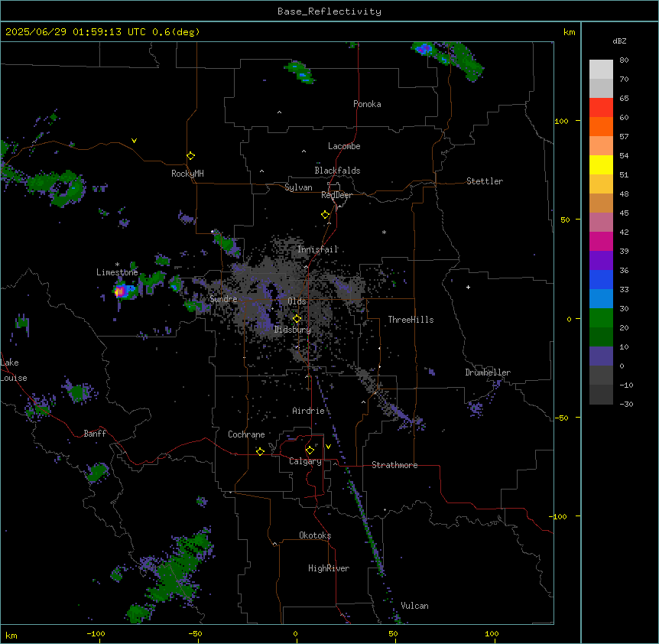Click the yellow diamond marker south of RedDeer
The image size is (659, 644).
point(325,214)
